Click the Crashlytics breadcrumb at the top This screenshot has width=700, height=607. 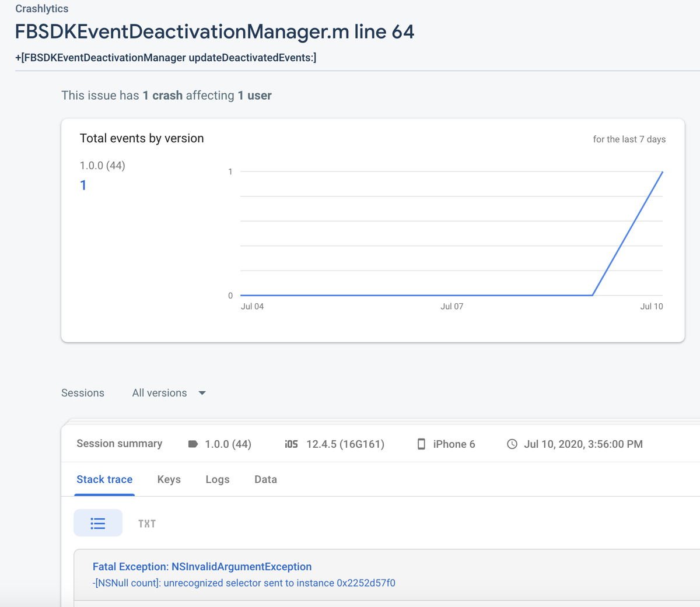(x=41, y=9)
